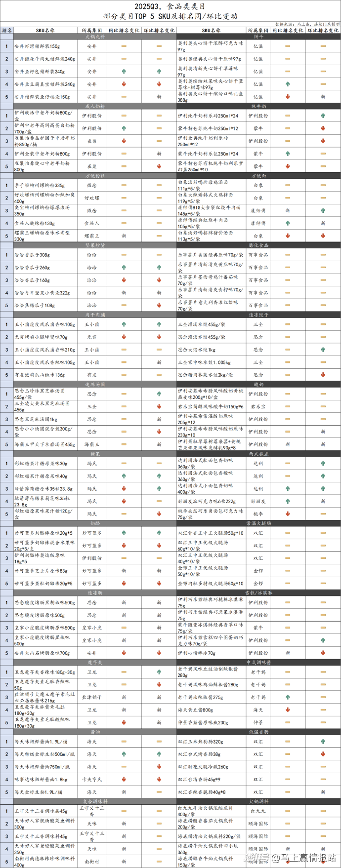Click green up arrow for 王小卤虎皮凤爪卤香味105g
341x868 pixels.
pos(159,324)
